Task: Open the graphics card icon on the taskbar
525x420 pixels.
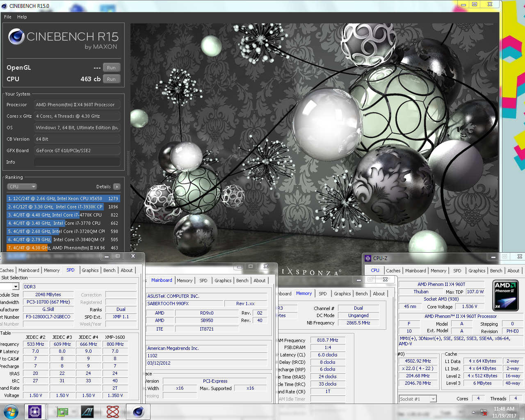Action: coord(62,412)
